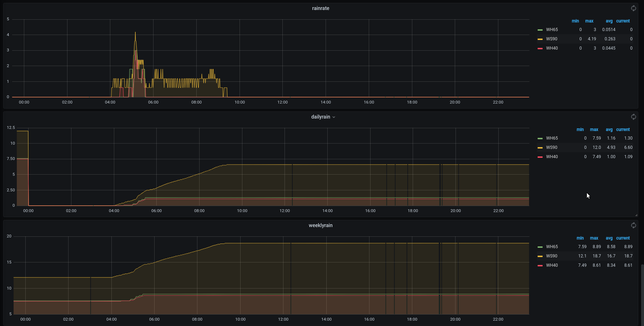Screen dimensions: 644x326
Task: Click the dailyrain panel resize handle
Action: [636, 215]
